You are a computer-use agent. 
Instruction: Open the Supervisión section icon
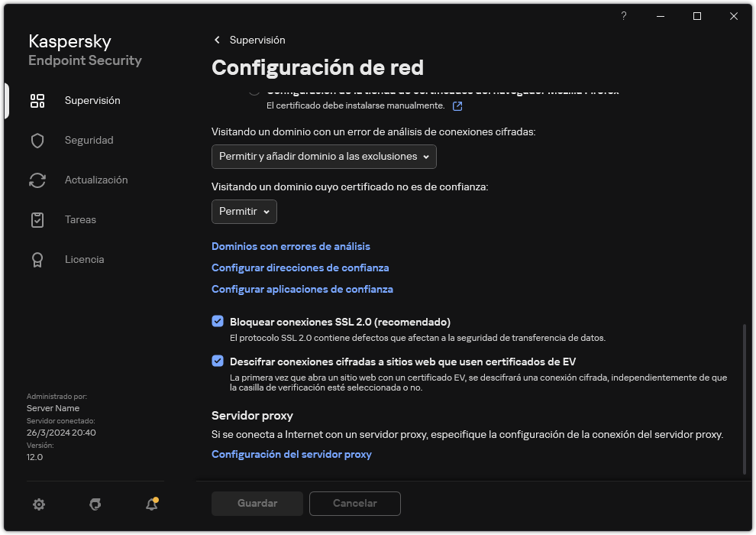[x=37, y=100]
